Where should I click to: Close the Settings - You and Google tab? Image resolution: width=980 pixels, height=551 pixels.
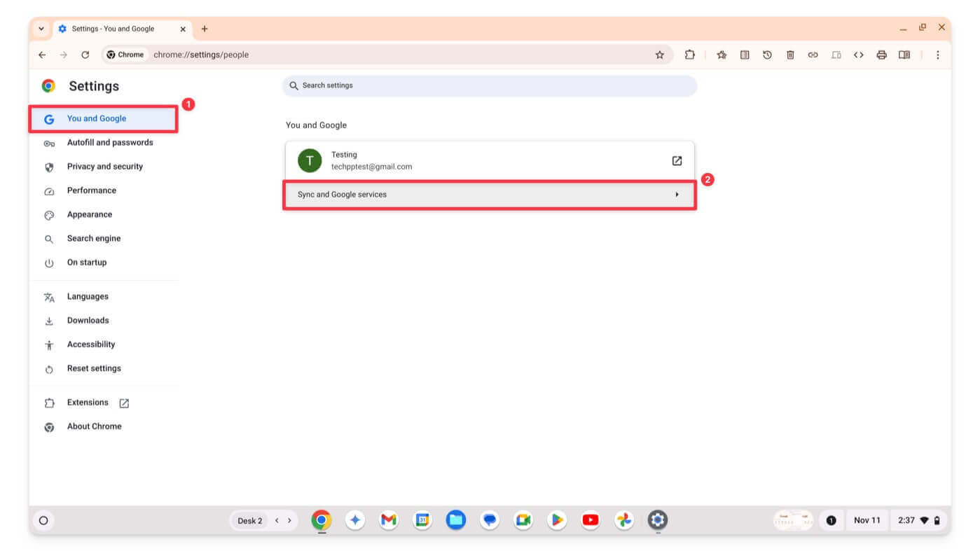tap(184, 29)
